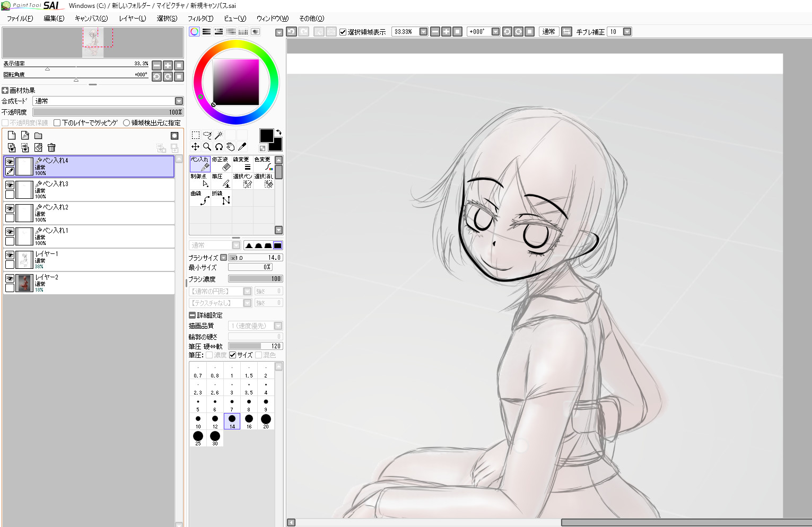This screenshot has width=812, height=527.
Task: Click the trash icon to delete layer
Action: 51,147
